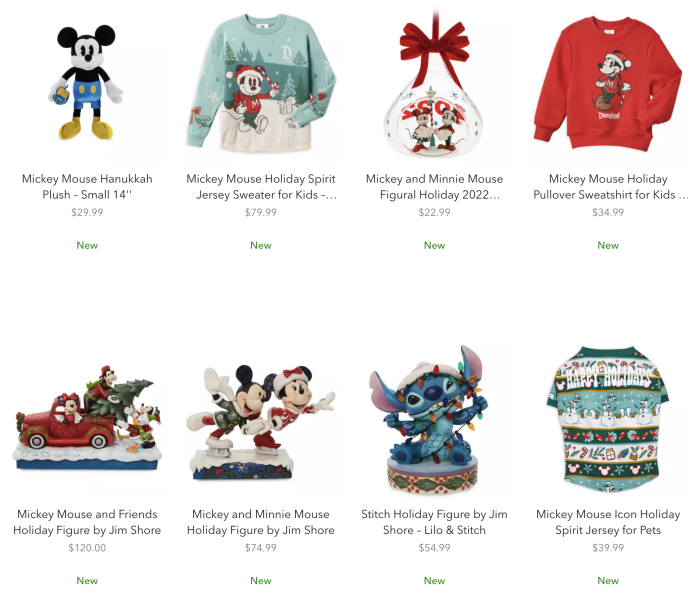Click the $29.99 price under the plush
Viewport: 695px width, 600px height.
coord(87,212)
